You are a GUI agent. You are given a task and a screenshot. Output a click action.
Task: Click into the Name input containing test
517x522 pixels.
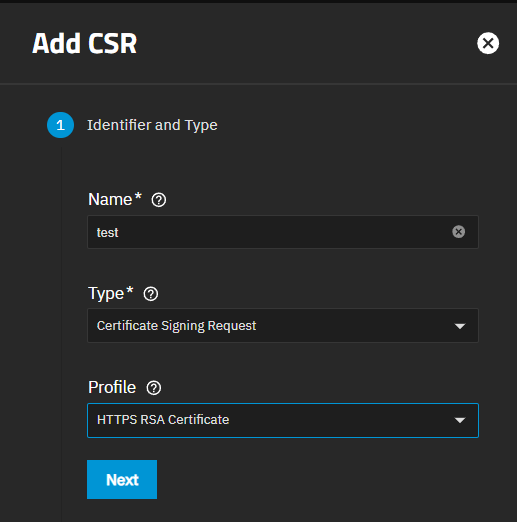283,232
